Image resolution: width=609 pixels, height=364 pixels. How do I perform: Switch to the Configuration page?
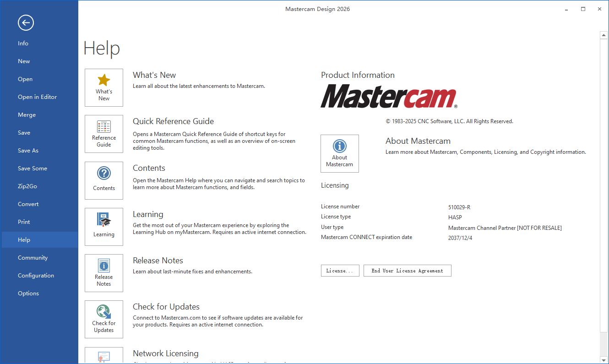pos(36,275)
